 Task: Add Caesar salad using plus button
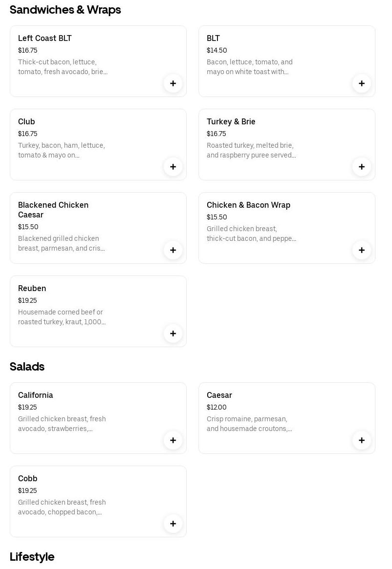[x=362, y=440]
